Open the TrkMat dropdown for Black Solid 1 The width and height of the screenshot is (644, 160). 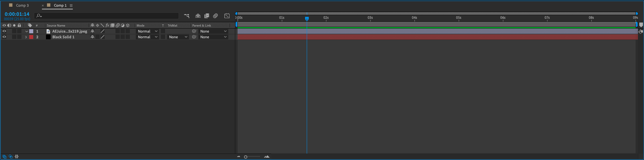pyautogui.click(x=178, y=37)
